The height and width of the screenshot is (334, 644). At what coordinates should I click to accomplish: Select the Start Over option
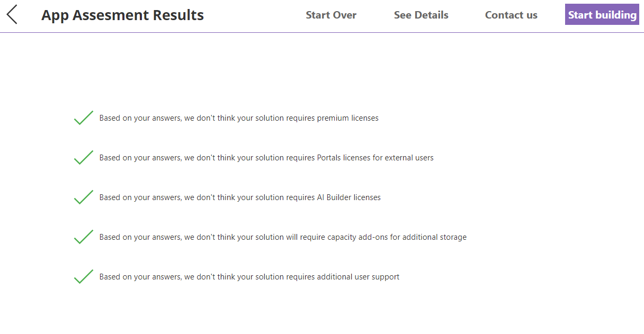[x=331, y=15]
